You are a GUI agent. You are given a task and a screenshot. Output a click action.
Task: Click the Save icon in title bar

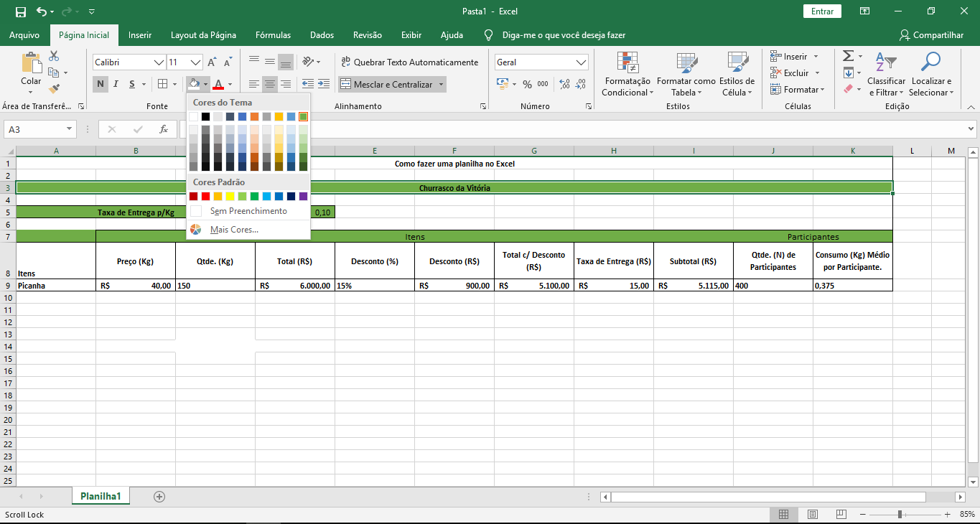tap(20, 11)
